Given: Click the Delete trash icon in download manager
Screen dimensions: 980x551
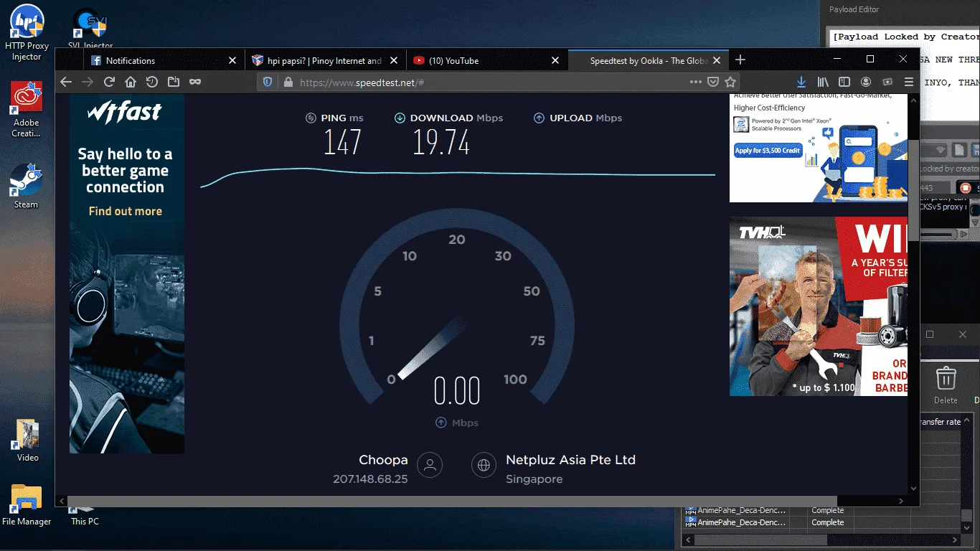Looking at the screenshot, I should 946,385.
